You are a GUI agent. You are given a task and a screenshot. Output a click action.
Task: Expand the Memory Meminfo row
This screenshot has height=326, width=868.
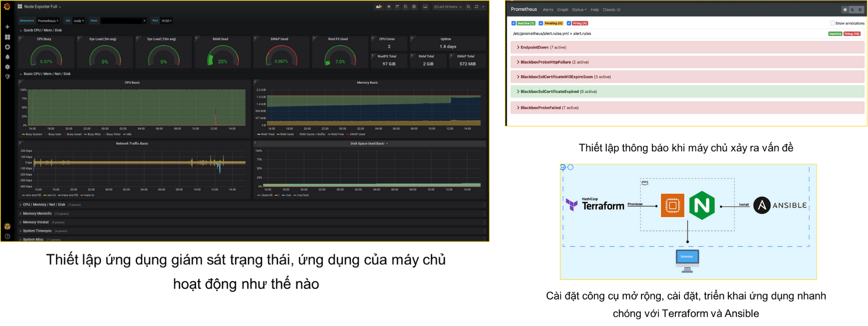pyautogui.click(x=38, y=213)
